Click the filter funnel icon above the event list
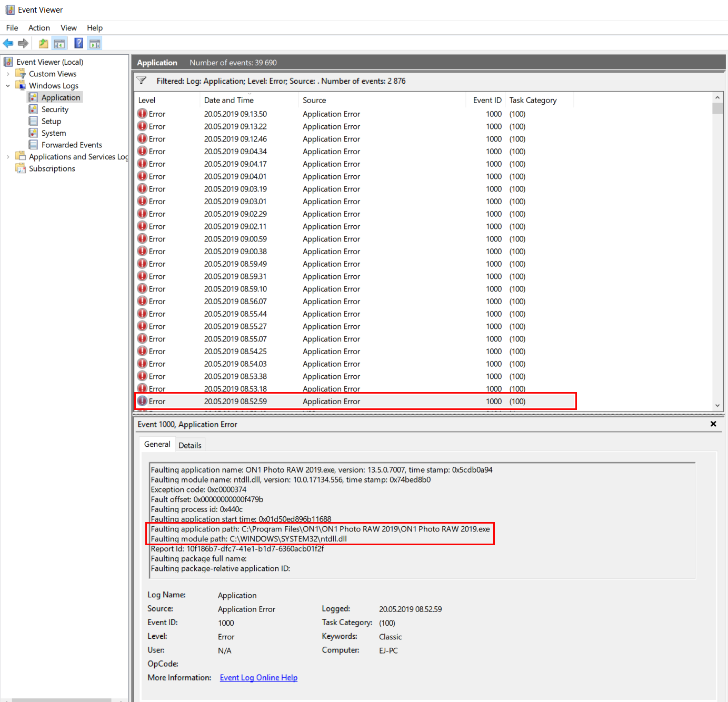The image size is (728, 702). pos(142,81)
